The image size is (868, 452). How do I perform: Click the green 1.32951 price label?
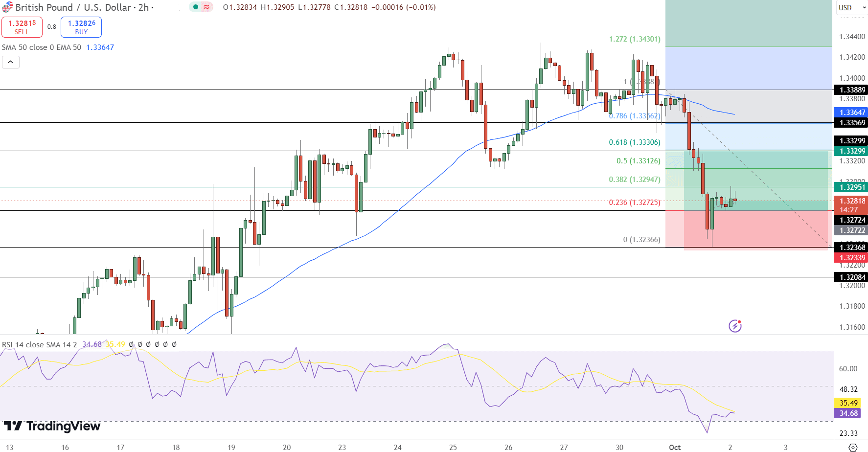pos(852,187)
